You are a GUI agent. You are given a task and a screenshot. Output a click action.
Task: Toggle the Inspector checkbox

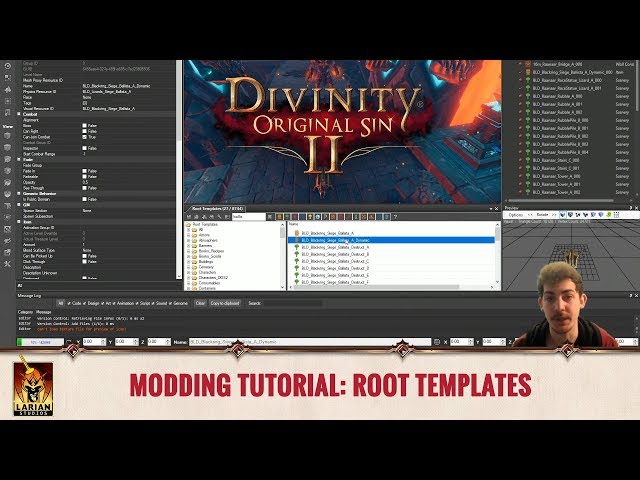(x=84, y=148)
